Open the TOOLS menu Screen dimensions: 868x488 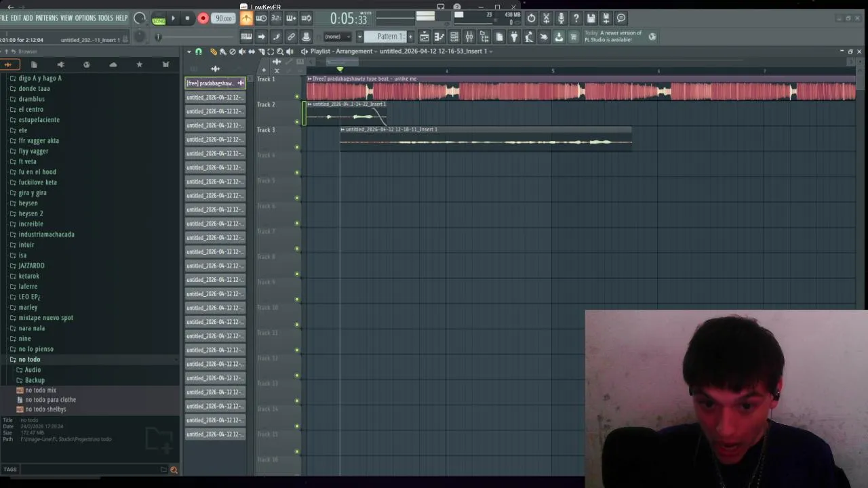pyautogui.click(x=105, y=18)
